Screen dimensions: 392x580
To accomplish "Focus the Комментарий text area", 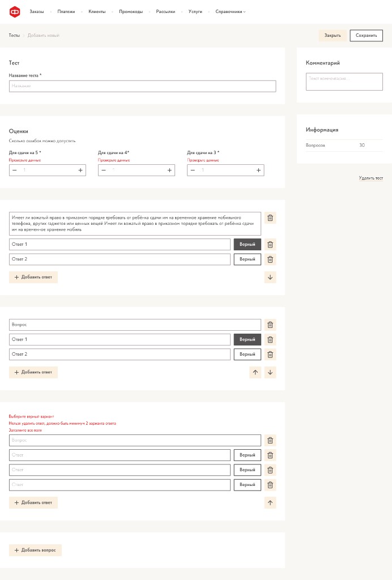I will [344, 82].
